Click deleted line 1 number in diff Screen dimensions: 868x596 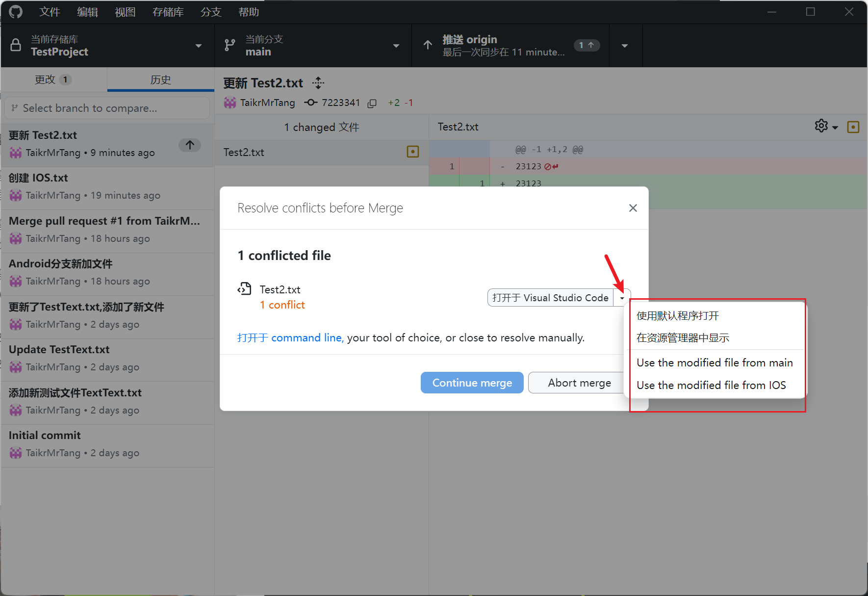(x=452, y=166)
